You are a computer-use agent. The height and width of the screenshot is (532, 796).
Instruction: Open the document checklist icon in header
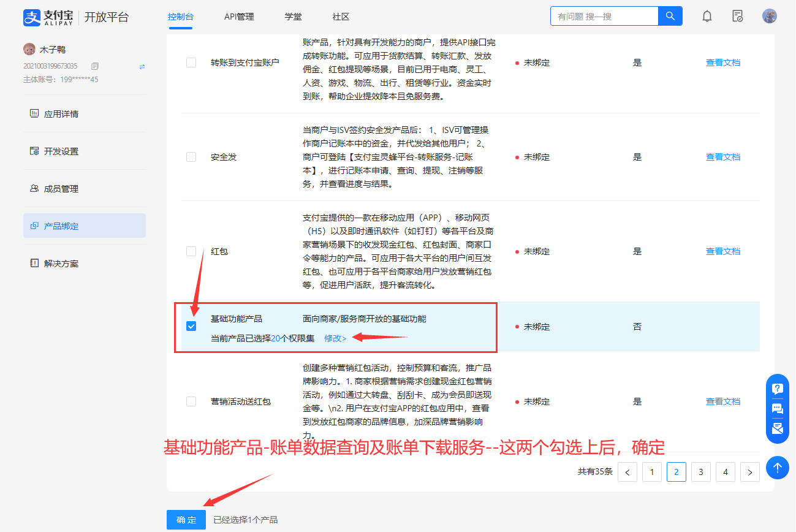click(x=738, y=17)
